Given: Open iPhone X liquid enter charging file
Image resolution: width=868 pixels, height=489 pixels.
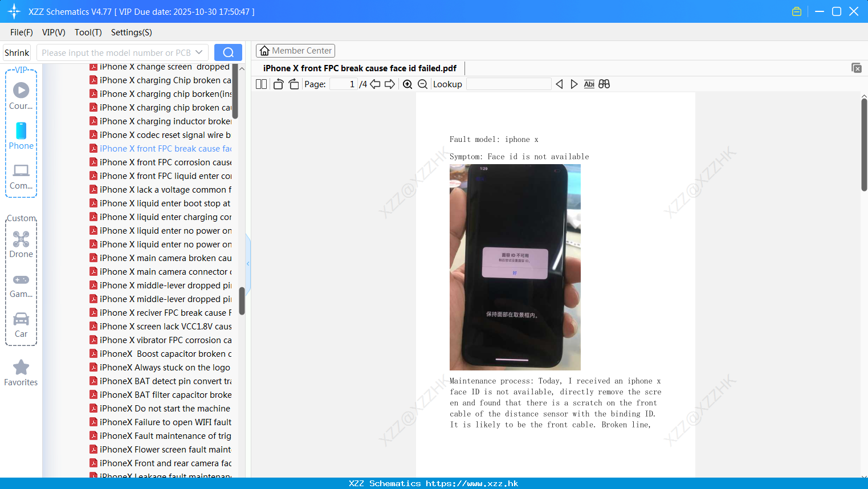Looking at the screenshot, I should 160,217.
